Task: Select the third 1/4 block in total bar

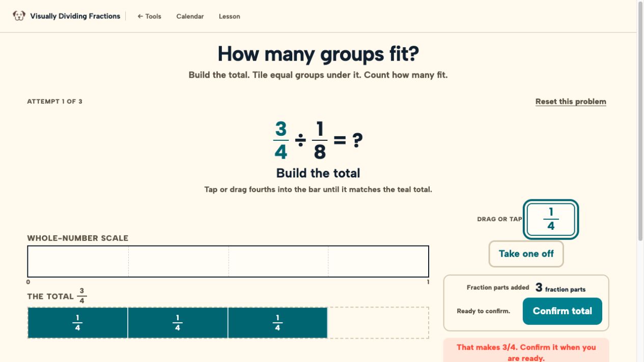Action: pyautogui.click(x=277, y=323)
